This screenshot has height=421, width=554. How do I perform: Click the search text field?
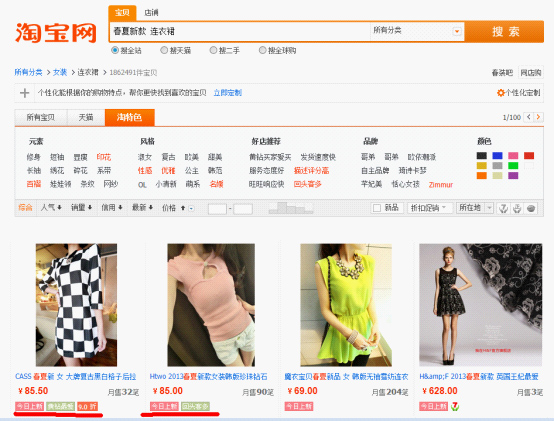240,31
